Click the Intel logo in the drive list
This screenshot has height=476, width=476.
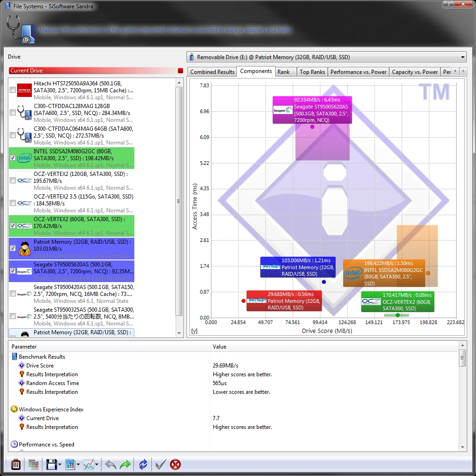(x=24, y=158)
